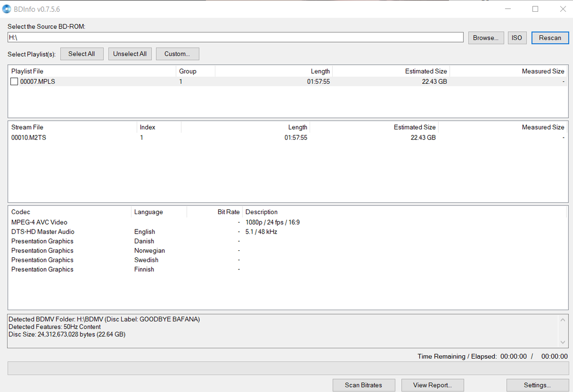The width and height of the screenshot is (573, 392).
Task: Click the Browse... button
Action: pos(486,38)
